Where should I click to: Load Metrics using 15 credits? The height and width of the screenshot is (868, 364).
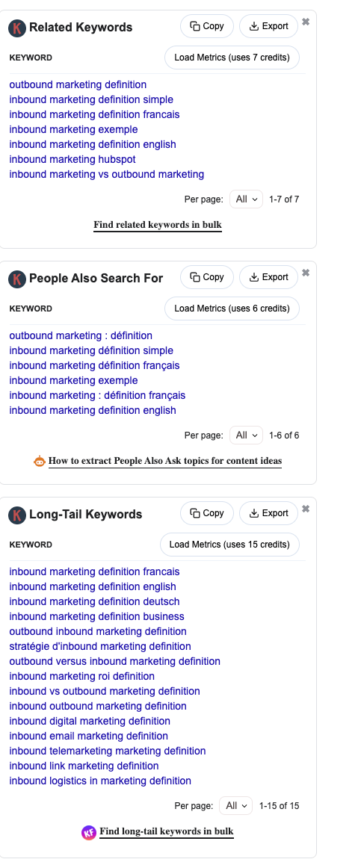click(230, 545)
